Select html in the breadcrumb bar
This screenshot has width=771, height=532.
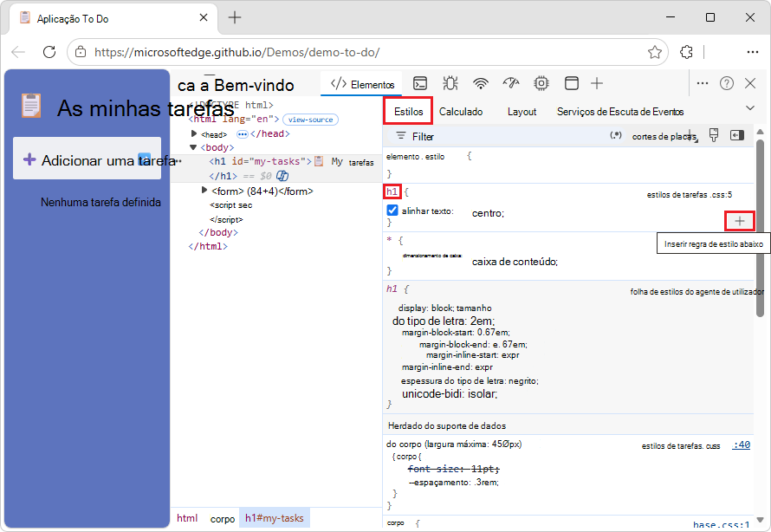click(x=187, y=518)
